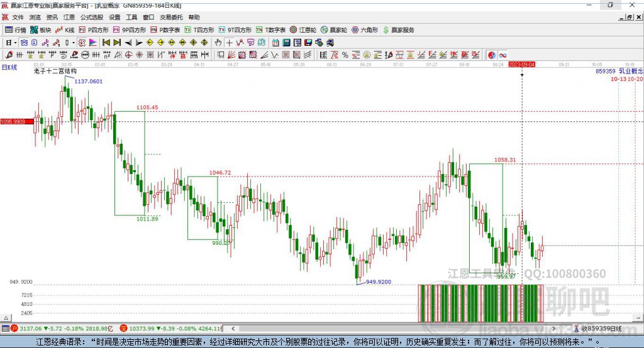Jump to last bar icon
644x348 pixels.
(117, 43)
